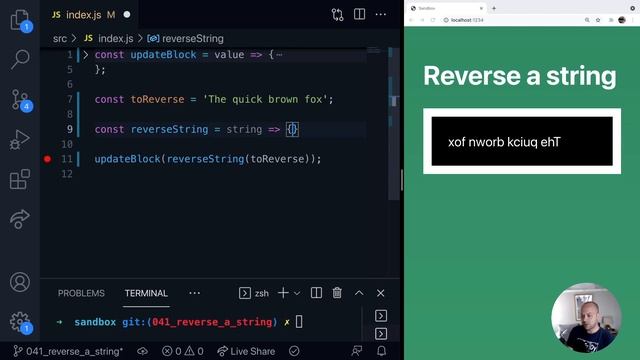Close the Sandbox browser tab
640x360 pixels.
(x=481, y=8)
